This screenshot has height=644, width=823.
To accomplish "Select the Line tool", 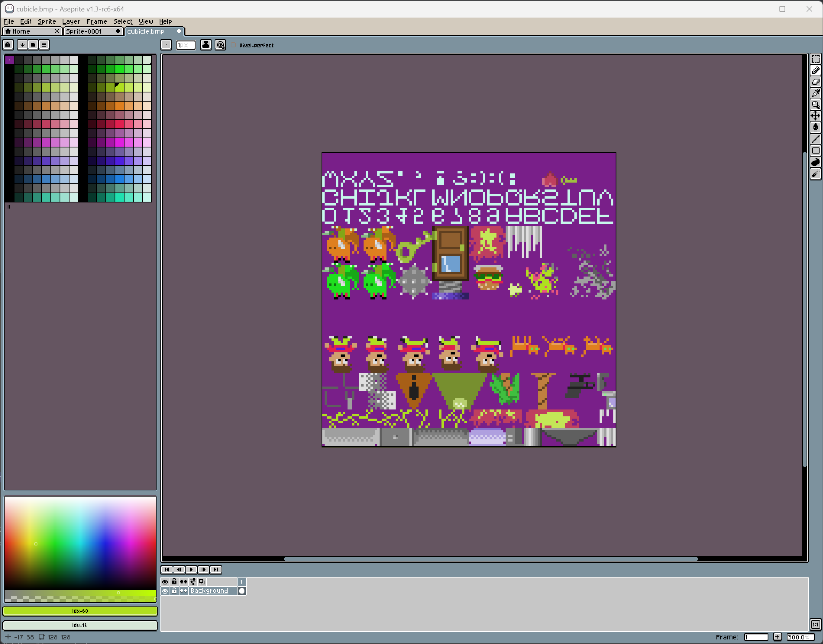I will pyautogui.click(x=815, y=139).
